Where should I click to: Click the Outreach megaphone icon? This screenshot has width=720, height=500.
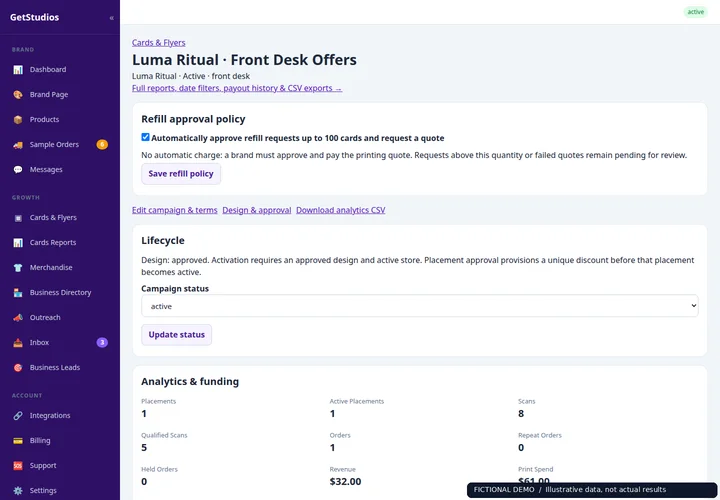point(18,318)
